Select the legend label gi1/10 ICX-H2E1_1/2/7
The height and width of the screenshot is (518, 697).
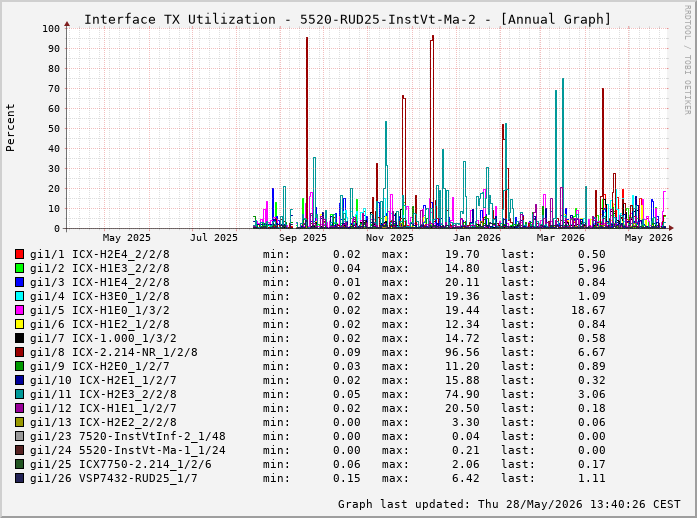(103, 380)
